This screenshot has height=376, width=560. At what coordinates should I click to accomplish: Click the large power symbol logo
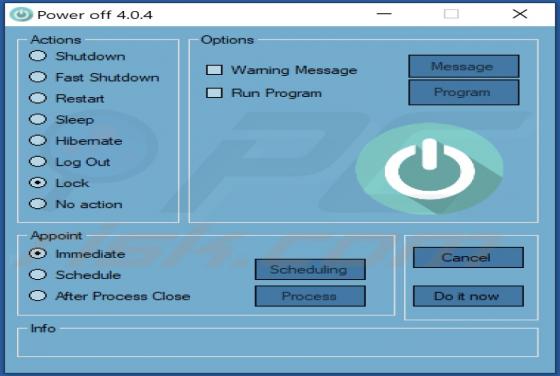pyautogui.click(x=430, y=169)
